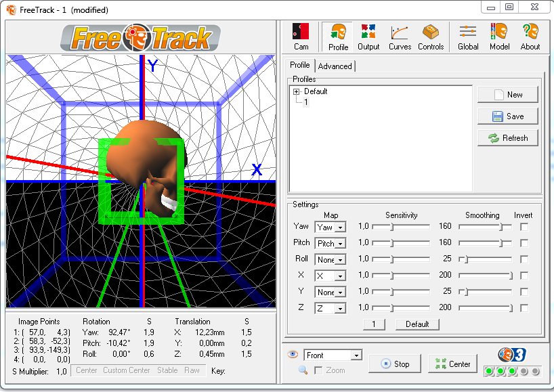
Task: Toggle Invert for X axis
Action: [x=524, y=276]
